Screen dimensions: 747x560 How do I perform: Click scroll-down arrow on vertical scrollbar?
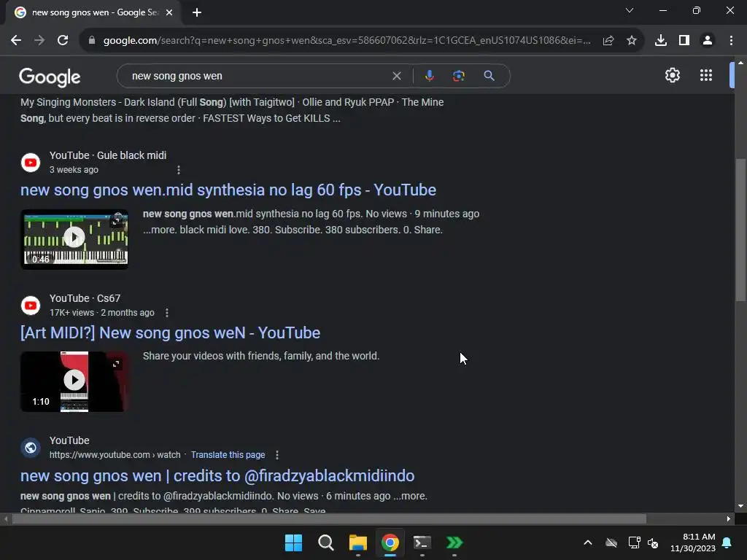pyautogui.click(x=740, y=506)
